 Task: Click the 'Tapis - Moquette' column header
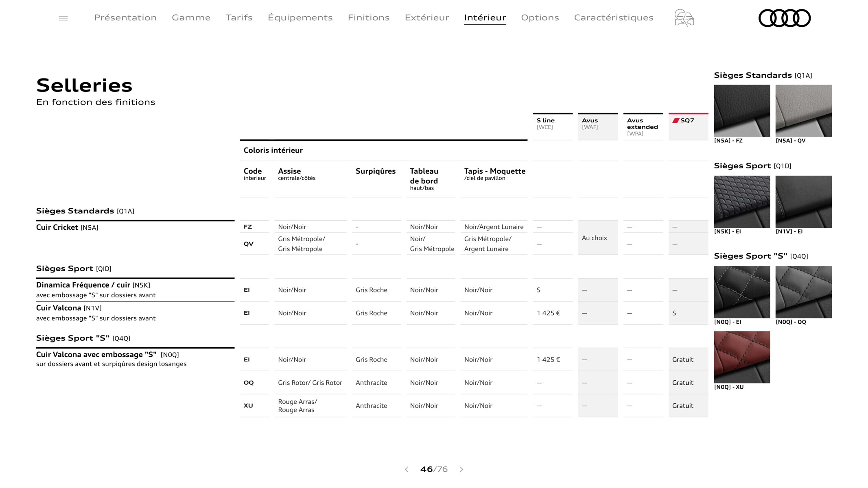click(494, 171)
